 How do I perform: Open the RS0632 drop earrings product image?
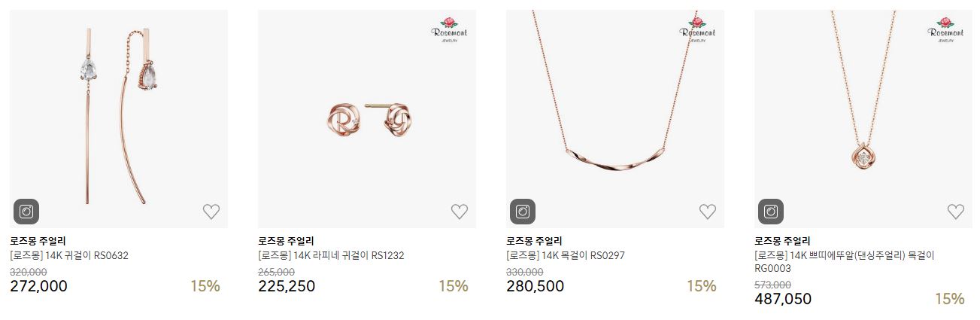(119, 119)
